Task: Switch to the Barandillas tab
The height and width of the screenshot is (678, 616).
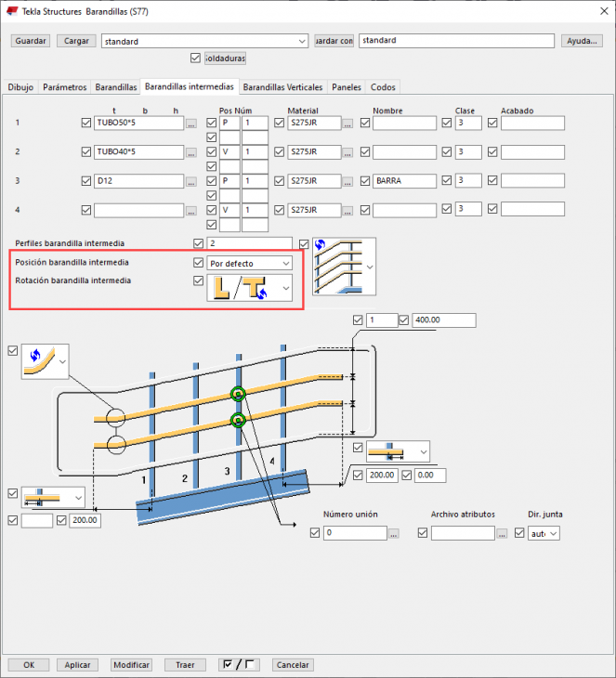Action: 116,87
